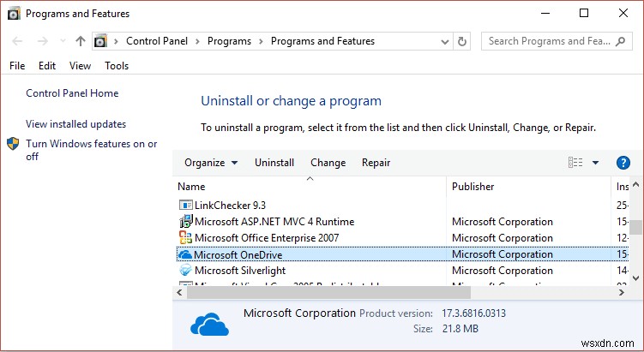Open View installed updates link
The height and width of the screenshot is (352, 644).
tap(76, 124)
